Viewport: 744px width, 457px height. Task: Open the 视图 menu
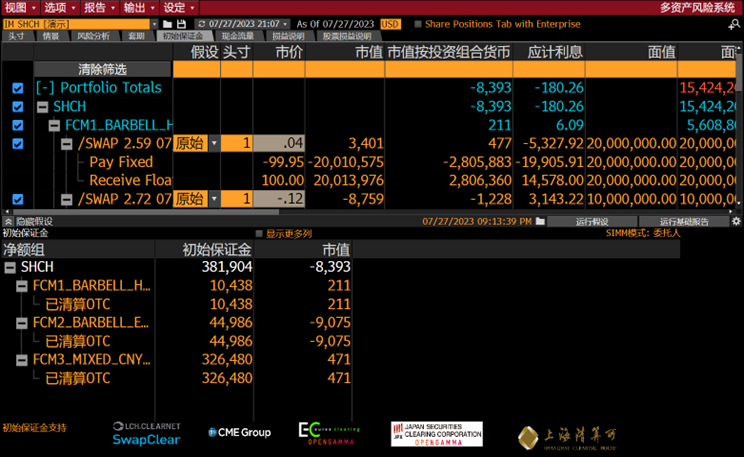[x=15, y=7]
